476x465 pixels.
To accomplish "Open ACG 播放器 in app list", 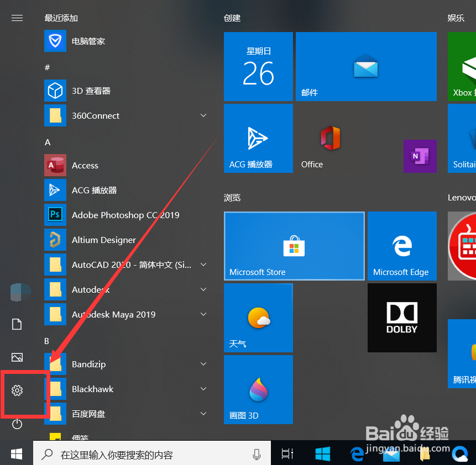I will [x=126, y=190].
